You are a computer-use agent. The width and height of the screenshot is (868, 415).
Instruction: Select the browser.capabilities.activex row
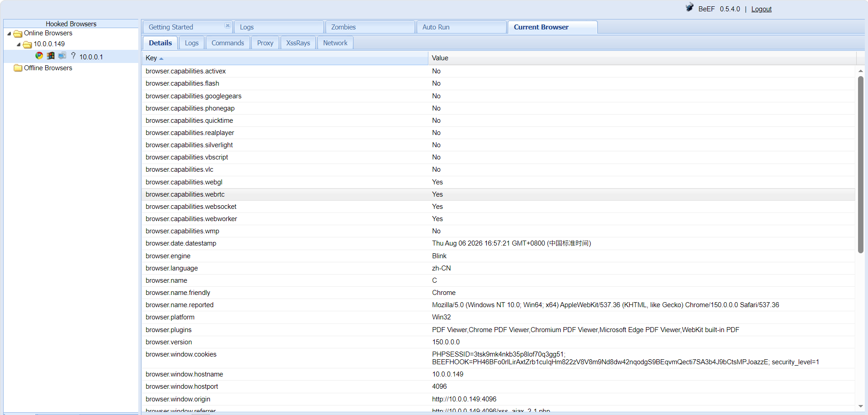[x=499, y=71]
